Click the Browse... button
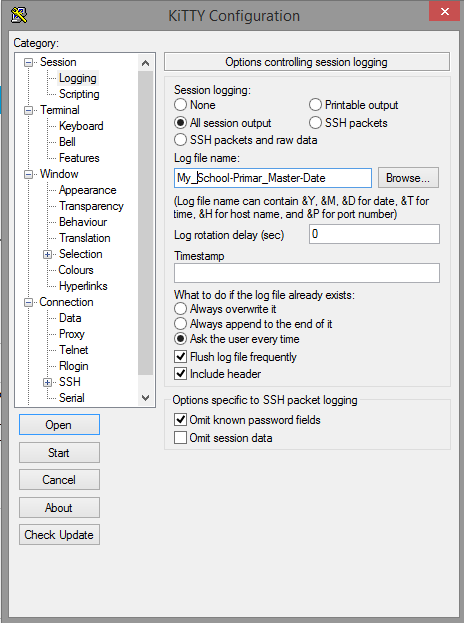This screenshot has width=464, height=623. pyautogui.click(x=408, y=178)
